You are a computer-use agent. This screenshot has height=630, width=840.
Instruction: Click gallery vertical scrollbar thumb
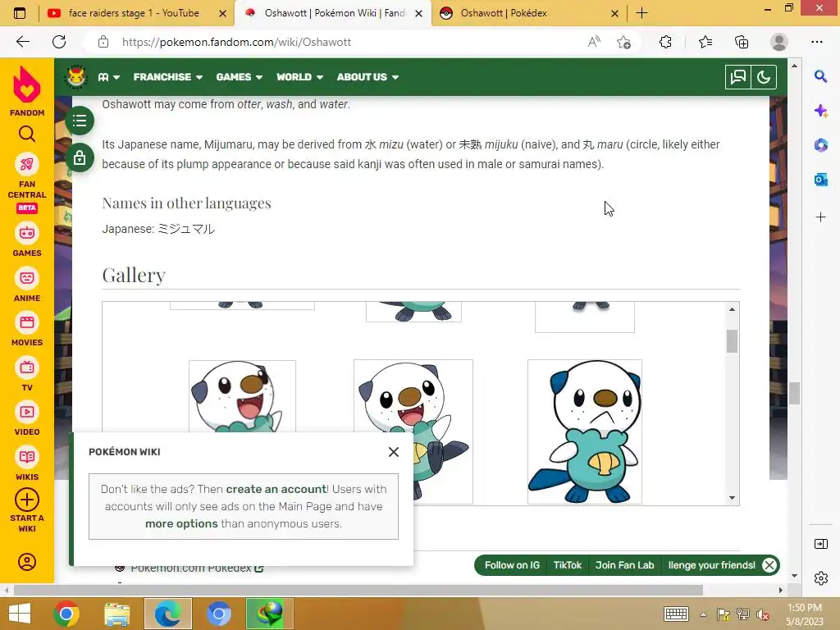tap(732, 341)
